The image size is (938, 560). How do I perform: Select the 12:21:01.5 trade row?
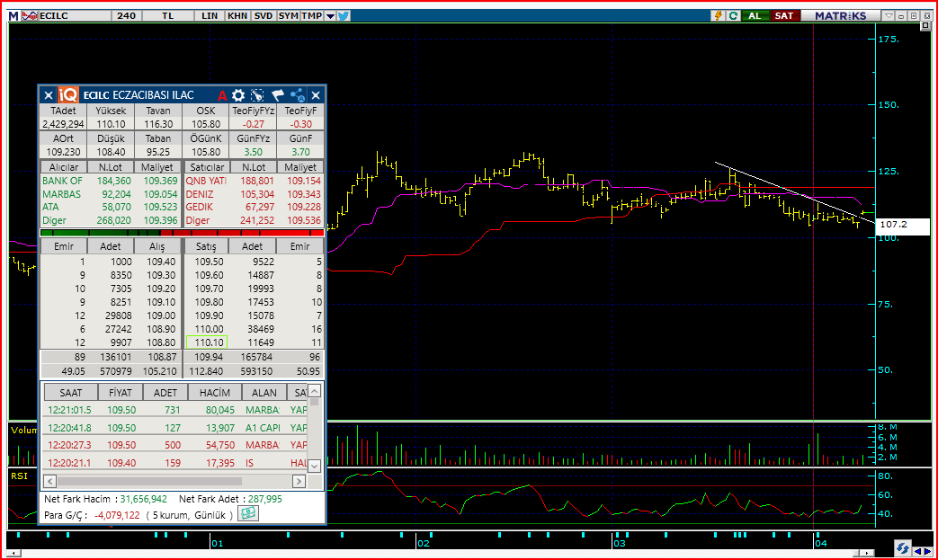(175, 410)
